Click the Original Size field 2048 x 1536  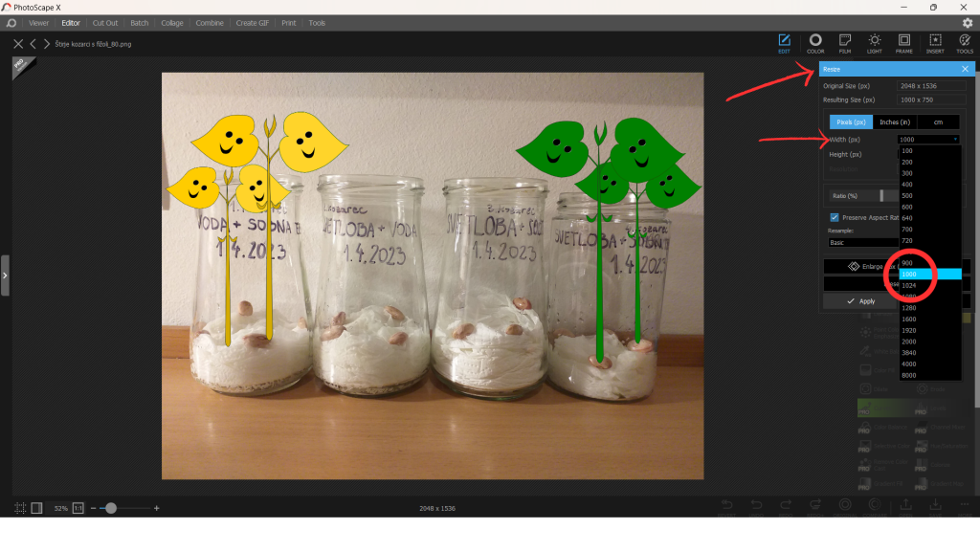[x=931, y=86]
